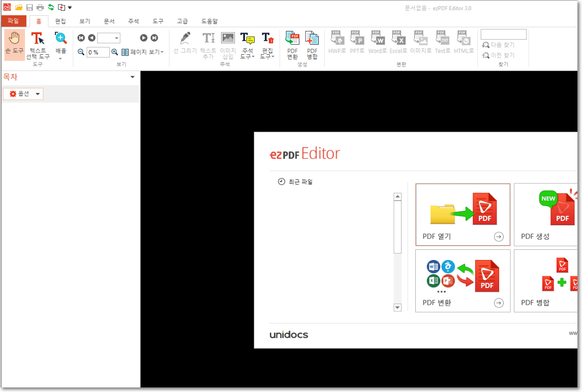
Task: Switch to the Help (도움말) tab
Action: (x=209, y=21)
